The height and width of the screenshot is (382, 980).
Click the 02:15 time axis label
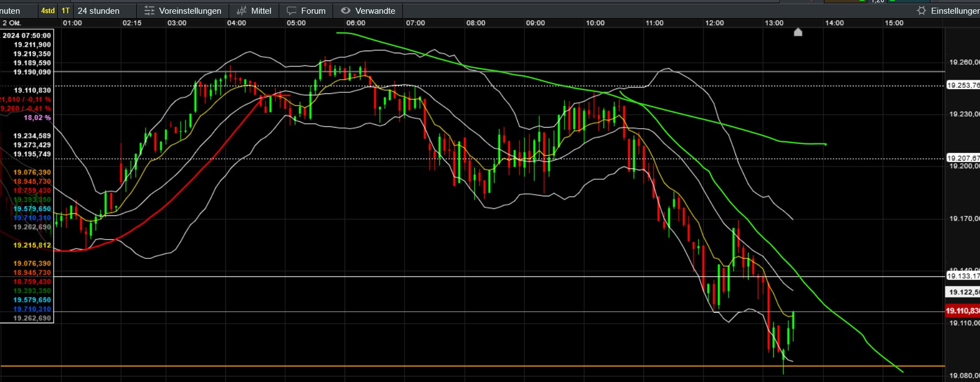click(x=132, y=23)
